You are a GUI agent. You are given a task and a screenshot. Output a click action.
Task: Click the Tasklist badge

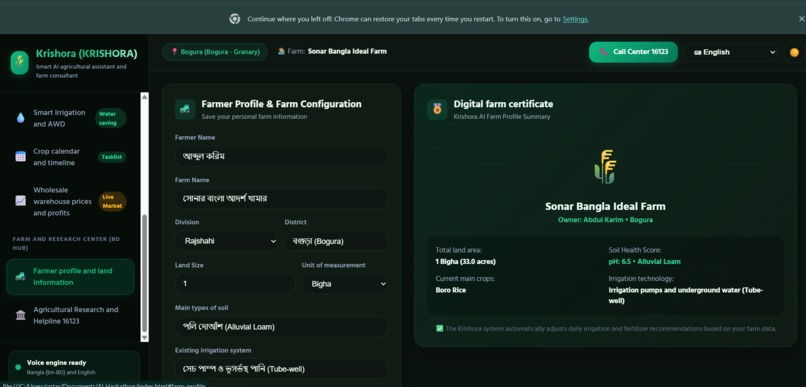point(112,157)
